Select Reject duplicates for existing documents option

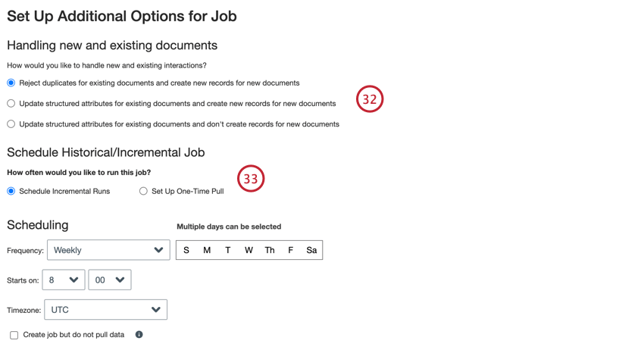[x=11, y=83]
